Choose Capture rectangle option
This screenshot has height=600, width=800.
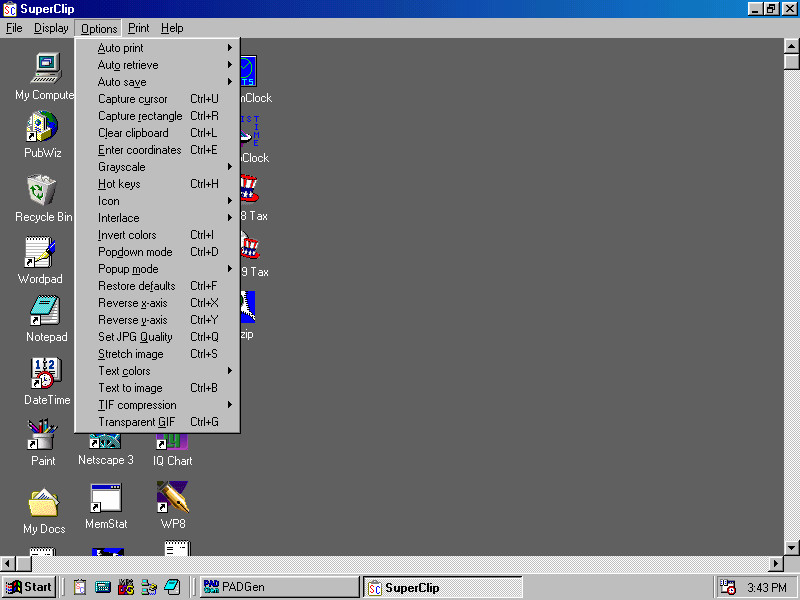pos(157,116)
